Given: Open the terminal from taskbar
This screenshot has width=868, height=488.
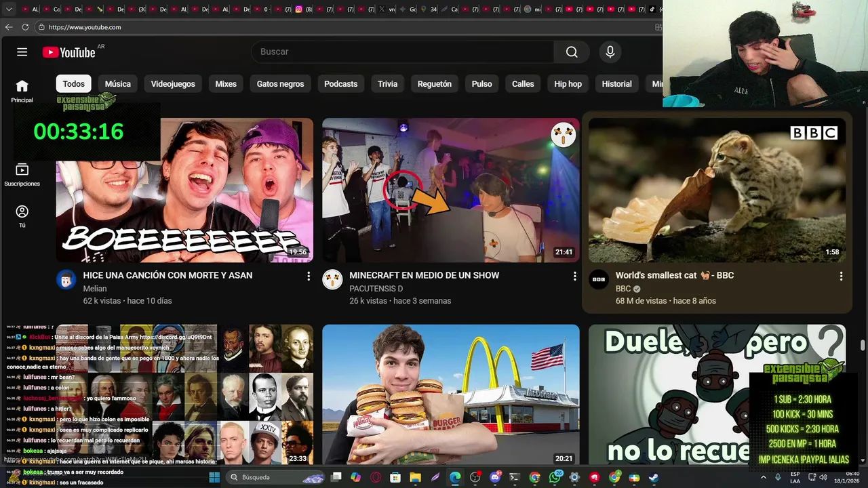Looking at the screenshot, I should pos(515,477).
